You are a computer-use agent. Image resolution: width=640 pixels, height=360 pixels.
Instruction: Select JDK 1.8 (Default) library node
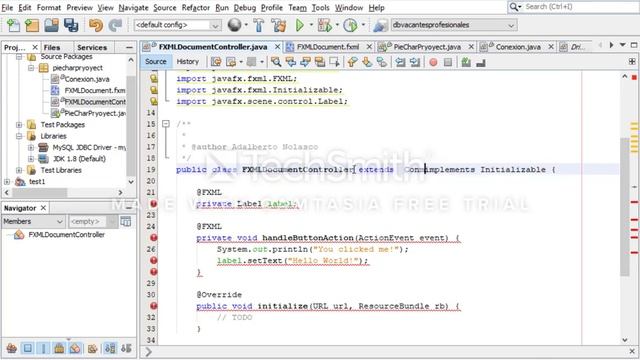point(79,159)
